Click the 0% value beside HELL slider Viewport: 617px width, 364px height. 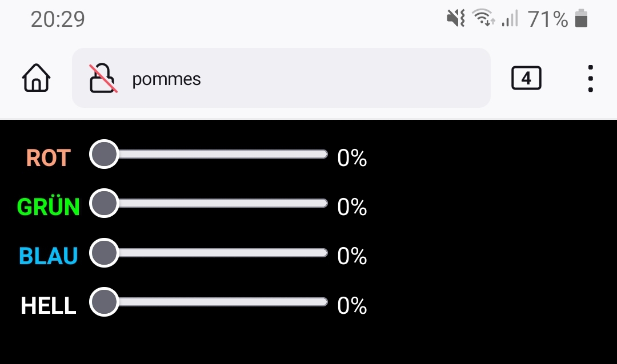coord(352,306)
